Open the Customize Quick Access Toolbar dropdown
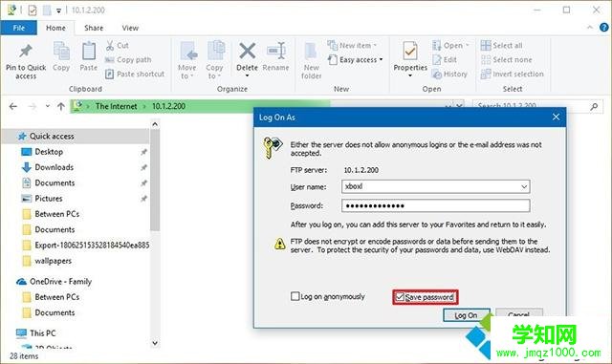The image size is (612, 364). (x=59, y=11)
